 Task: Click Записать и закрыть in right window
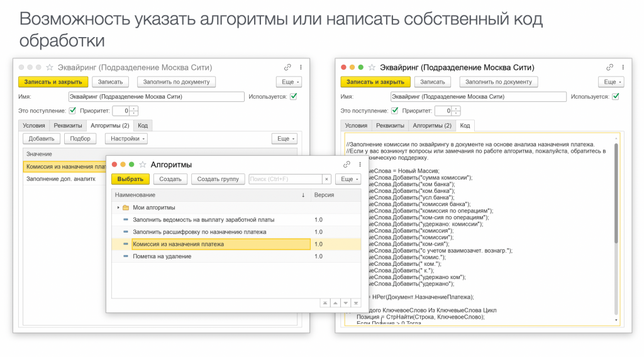[375, 82]
